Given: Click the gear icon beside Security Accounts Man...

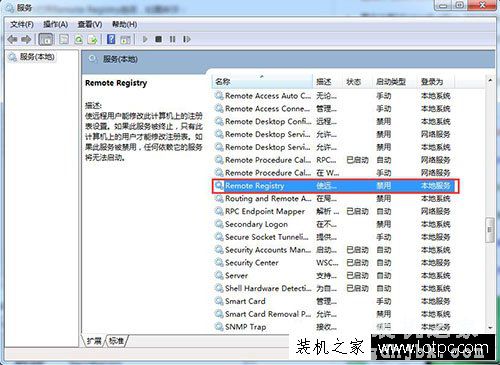Looking at the screenshot, I should [x=219, y=250].
